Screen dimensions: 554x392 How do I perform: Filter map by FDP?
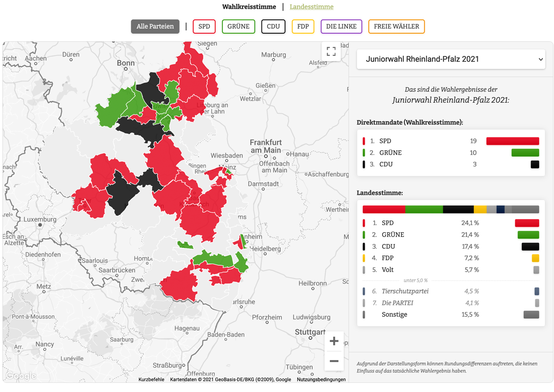click(303, 26)
